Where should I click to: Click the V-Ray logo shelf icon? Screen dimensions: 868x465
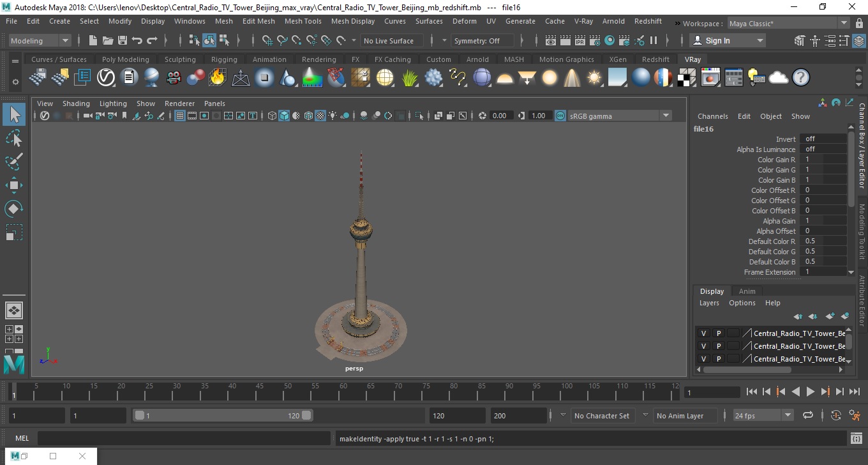point(105,78)
